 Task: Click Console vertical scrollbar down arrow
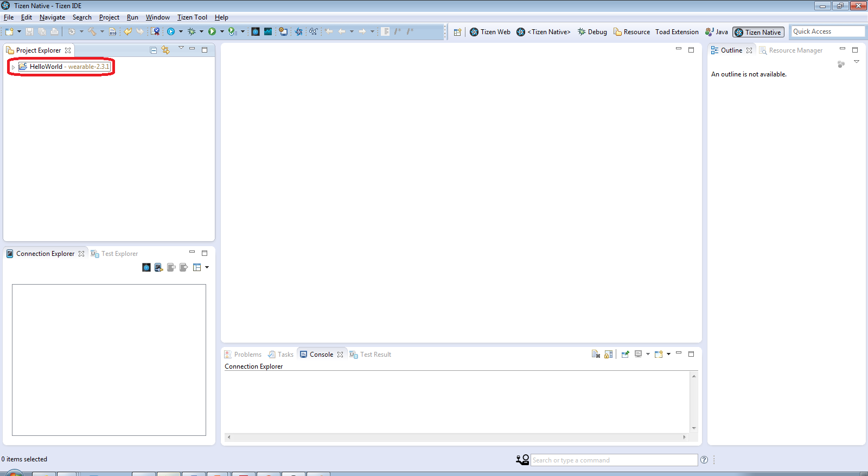[694, 428]
